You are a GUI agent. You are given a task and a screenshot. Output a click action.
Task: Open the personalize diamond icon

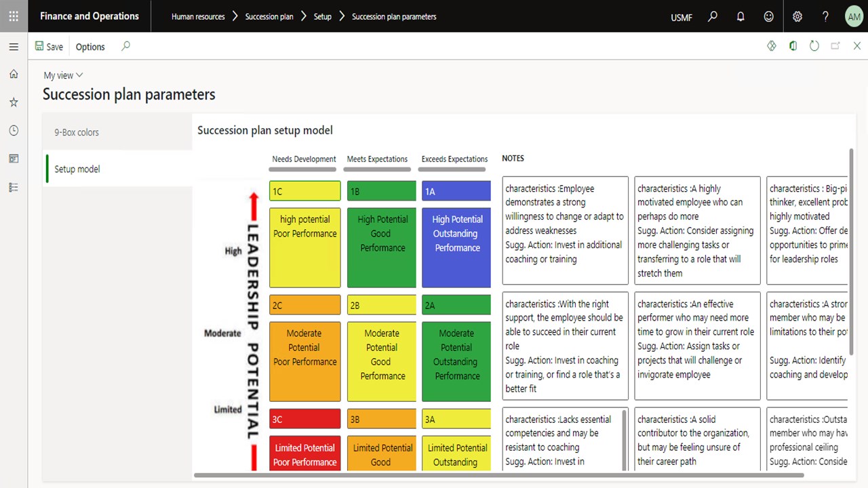point(771,46)
